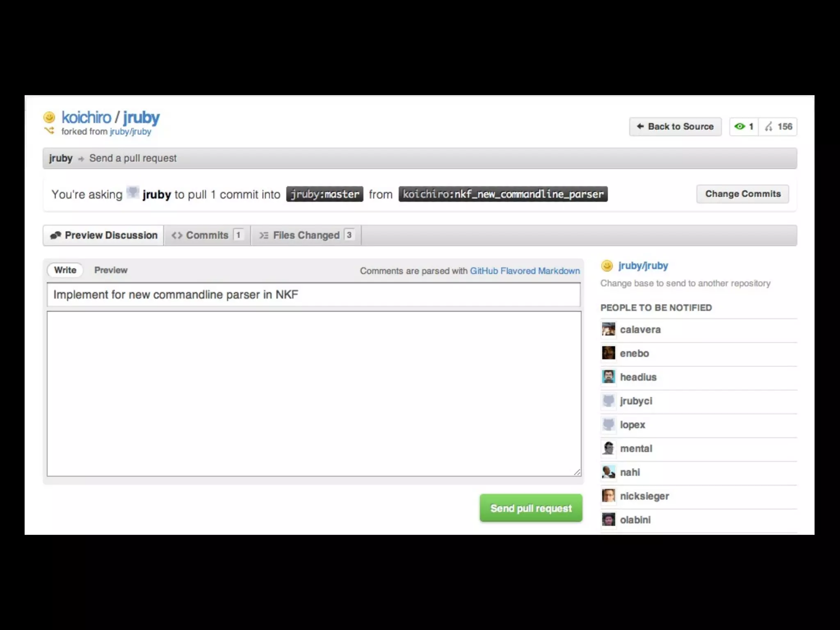This screenshot has height=630, width=840.
Task: Click headius's avatar image
Action: click(x=608, y=377)
